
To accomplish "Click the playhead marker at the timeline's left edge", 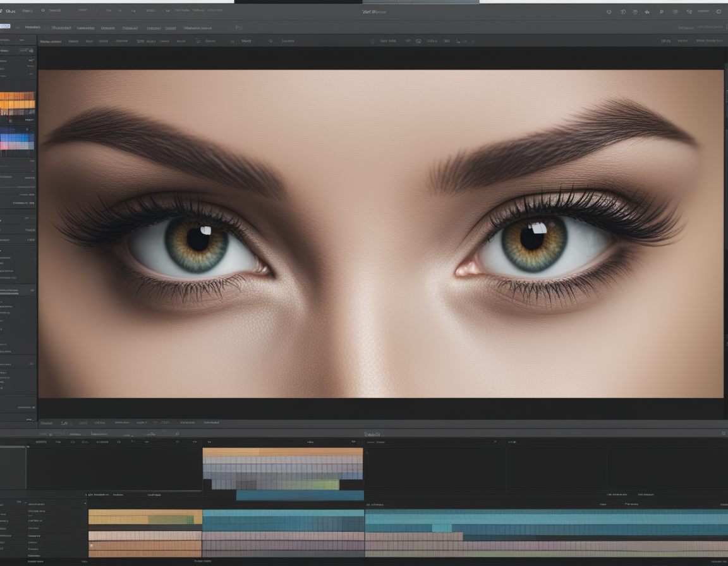I will click(x=27, y=447).
